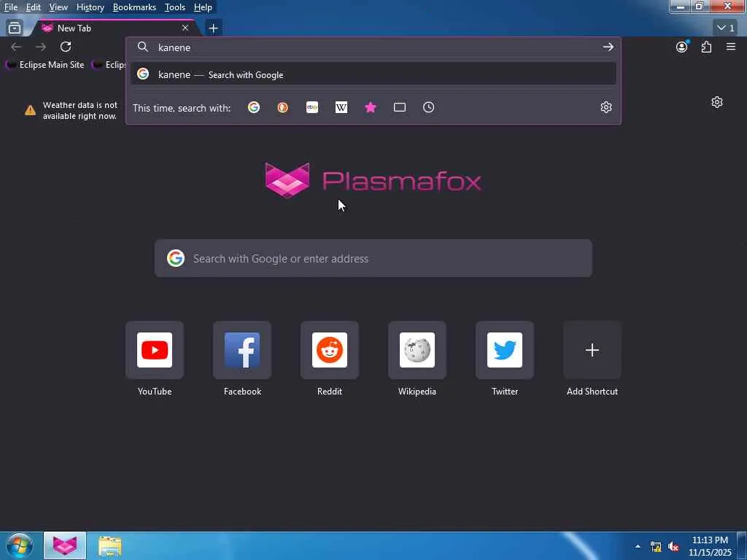Click the weather warning triangle icon
Screen dimensions: 747x560
pos(30,111)
